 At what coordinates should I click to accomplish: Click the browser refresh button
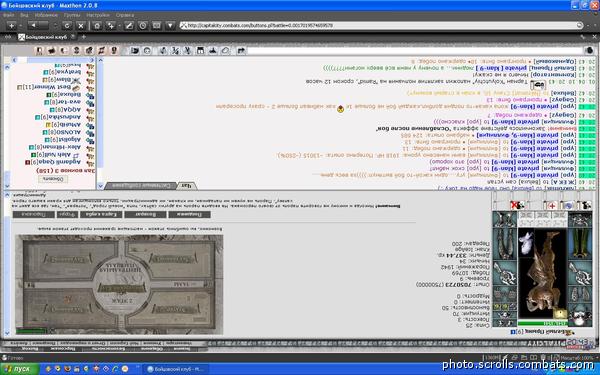pyautogui.click(x=67, y=26)
